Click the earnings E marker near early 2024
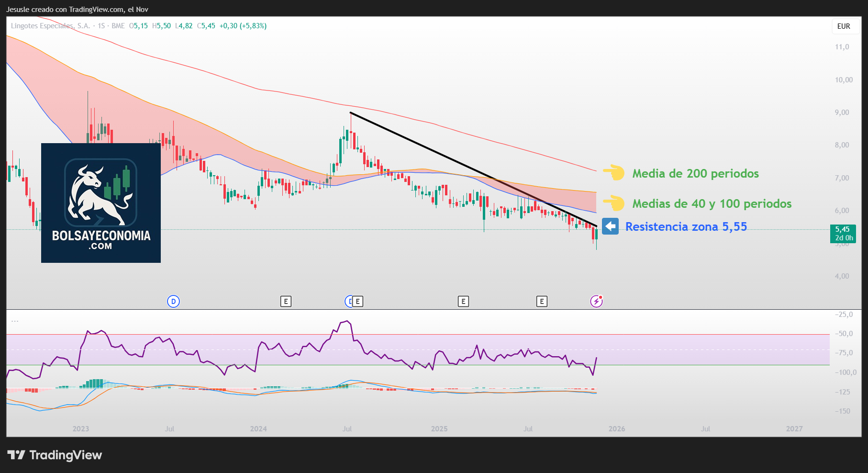Image resolution: width=868 pixels, height=473 pixels. point(286,301)
